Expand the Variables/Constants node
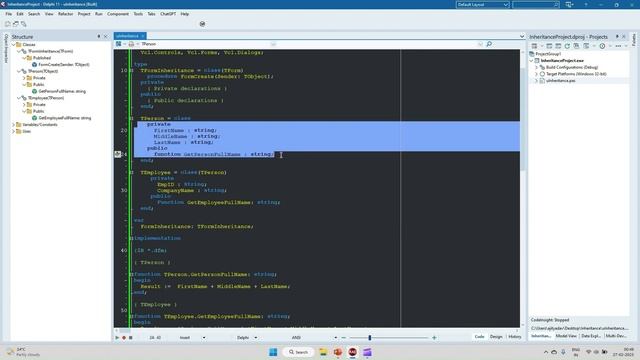640x360 pixels. point(13,125)
